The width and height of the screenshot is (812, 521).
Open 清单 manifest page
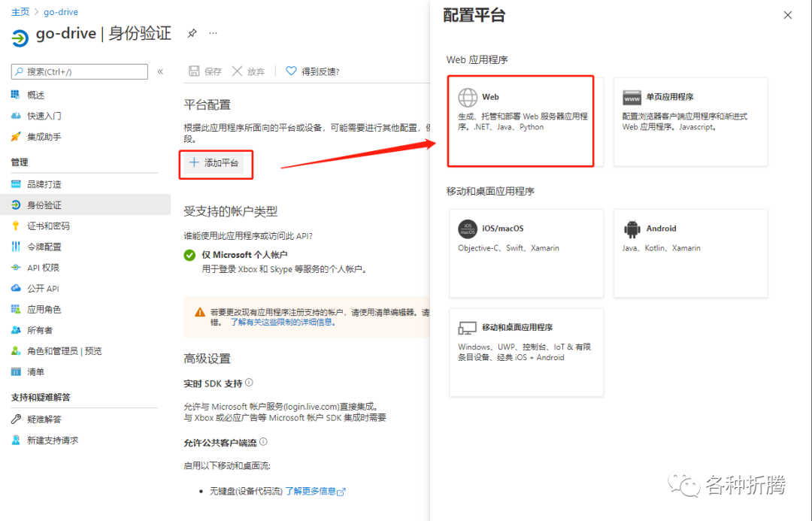36,372
